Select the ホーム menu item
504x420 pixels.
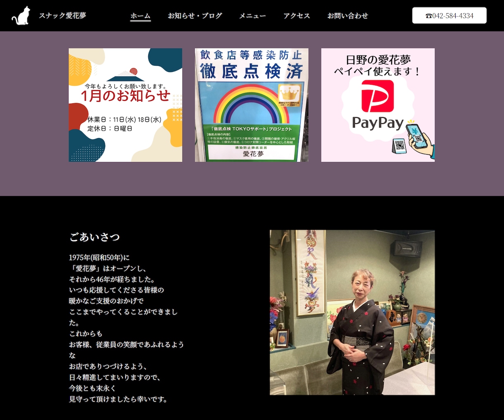click(140, 16)
